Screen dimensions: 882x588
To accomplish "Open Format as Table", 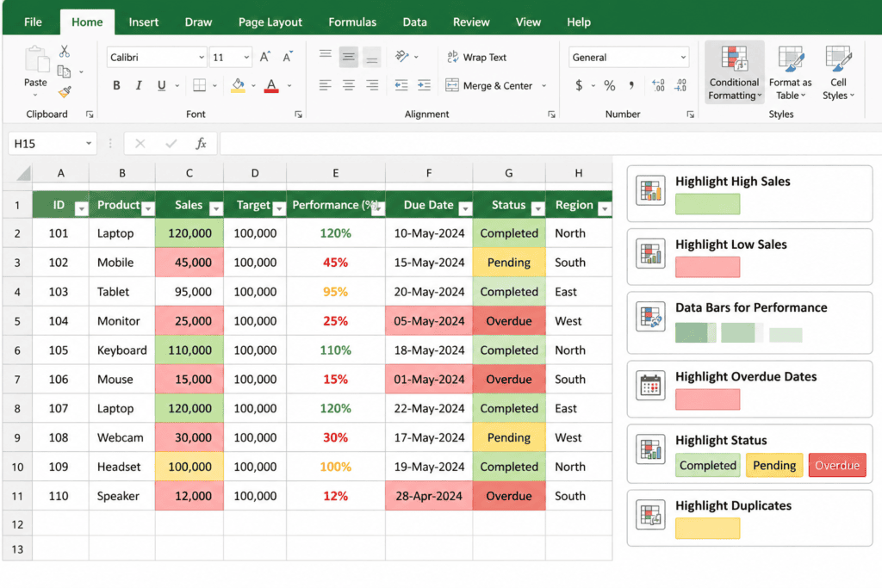I will 791,72.
